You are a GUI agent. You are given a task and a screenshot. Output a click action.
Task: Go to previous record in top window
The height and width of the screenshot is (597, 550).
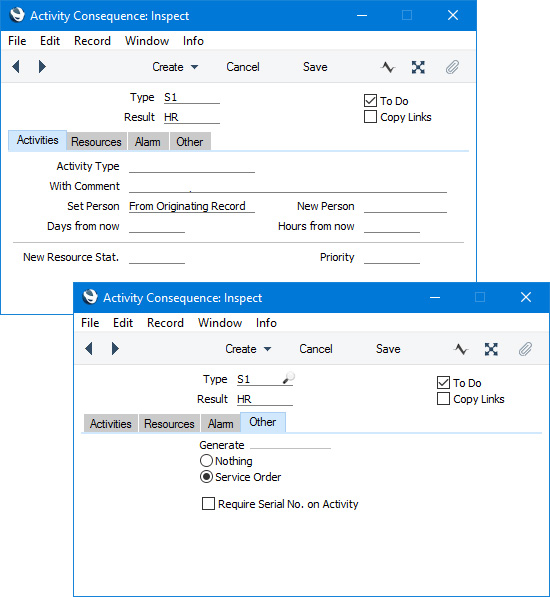point(16,67)
